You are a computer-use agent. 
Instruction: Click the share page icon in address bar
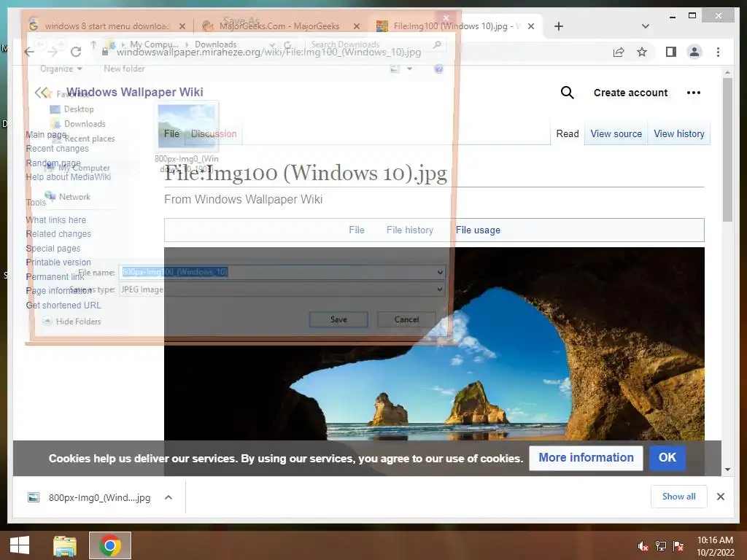[x=619, y=52]
